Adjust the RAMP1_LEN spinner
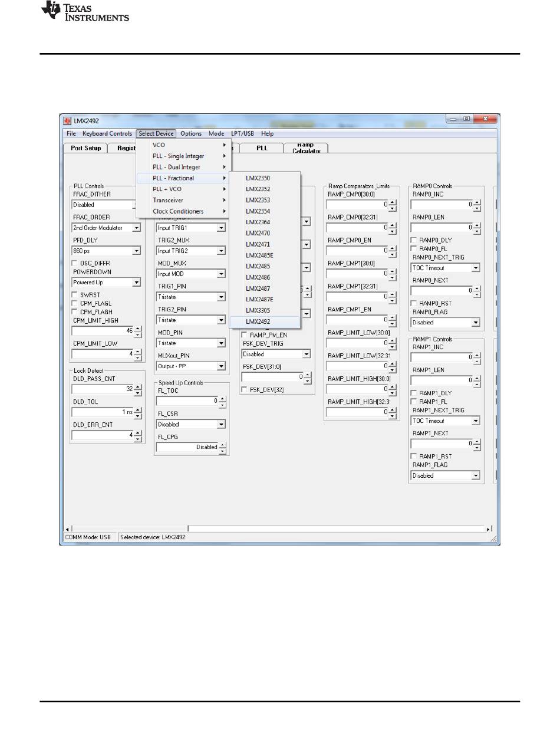 (477, 380)
